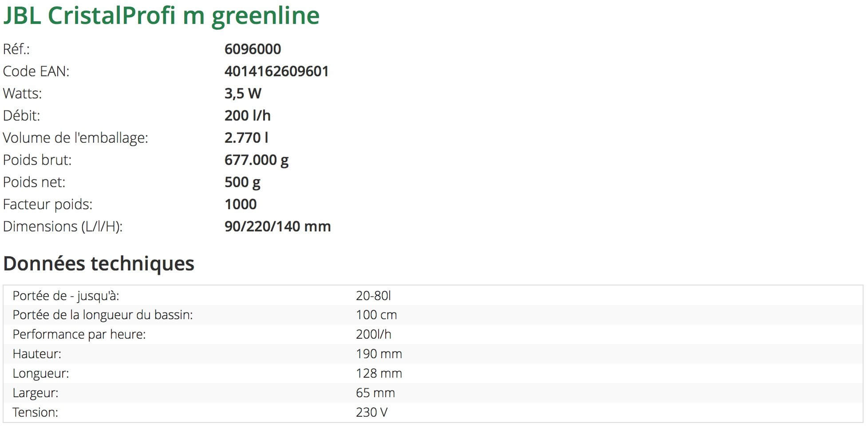Viewport: 868px width, 430px height.
Task: Click the Débit label
Action: click(x=22, y=116)
